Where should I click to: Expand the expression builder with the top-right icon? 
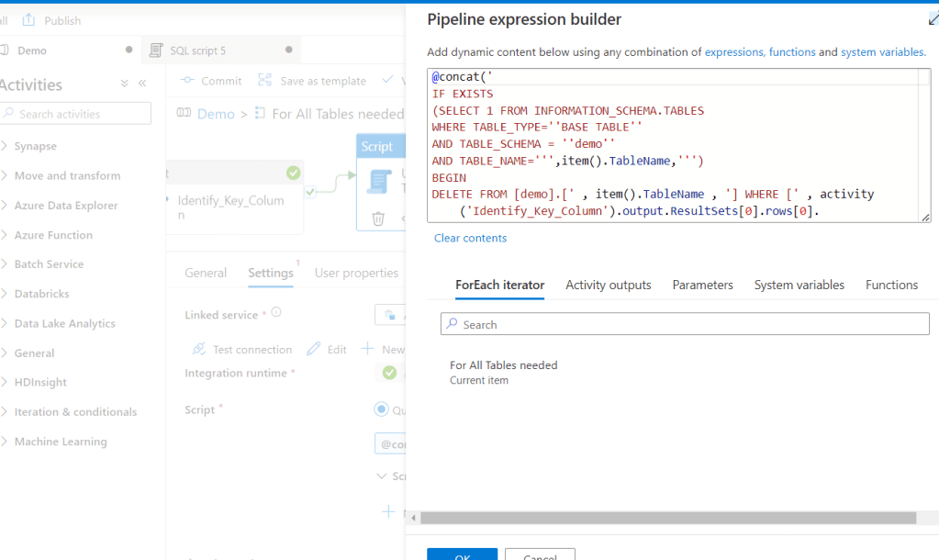[933, 19]
